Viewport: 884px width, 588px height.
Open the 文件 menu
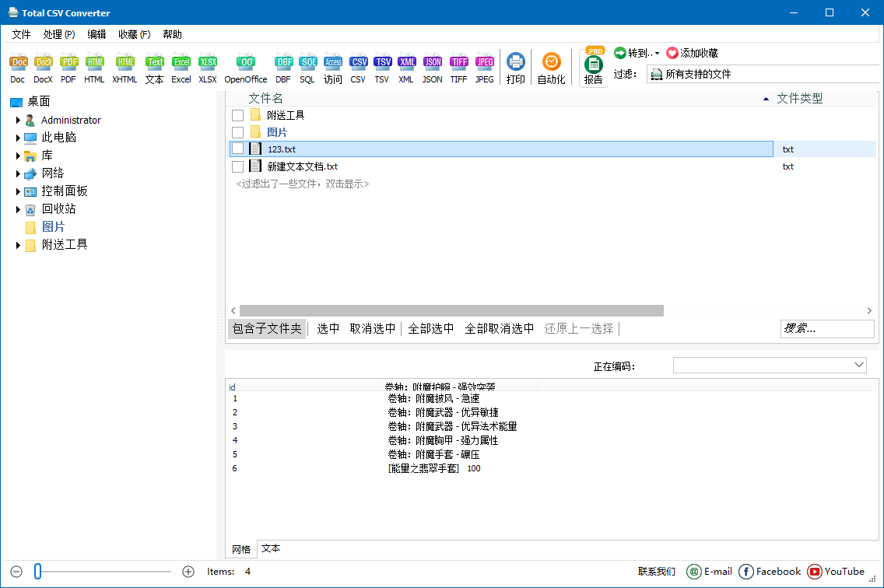click(x=22, y=34)
